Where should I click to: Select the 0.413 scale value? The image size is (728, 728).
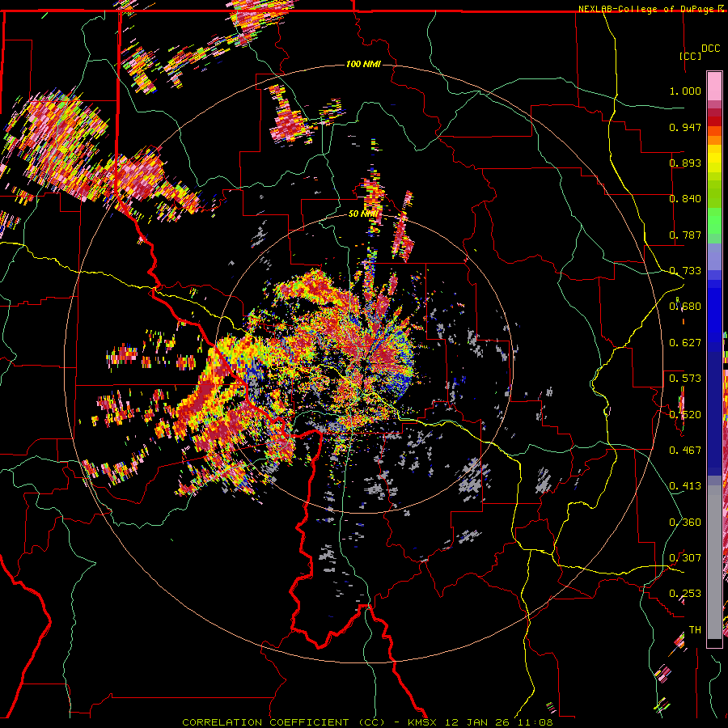click(685, 486)
